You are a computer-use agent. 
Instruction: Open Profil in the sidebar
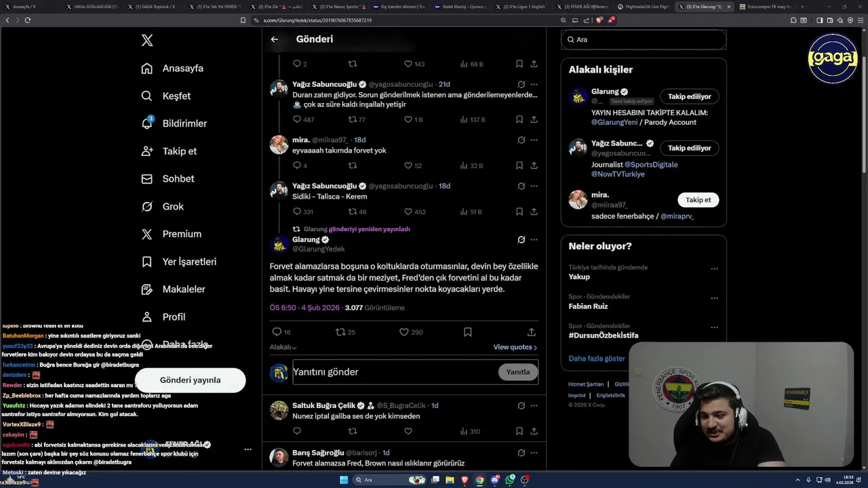163,317
